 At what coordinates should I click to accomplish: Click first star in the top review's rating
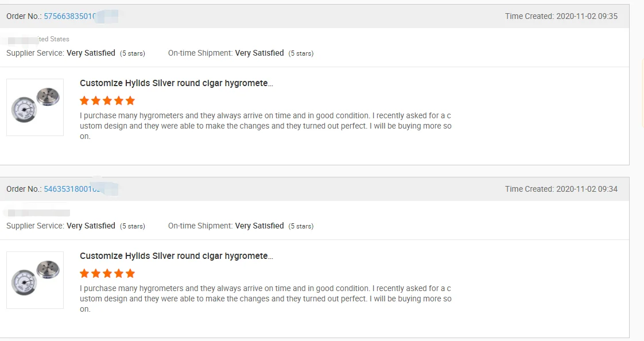(x=84, y=101)
